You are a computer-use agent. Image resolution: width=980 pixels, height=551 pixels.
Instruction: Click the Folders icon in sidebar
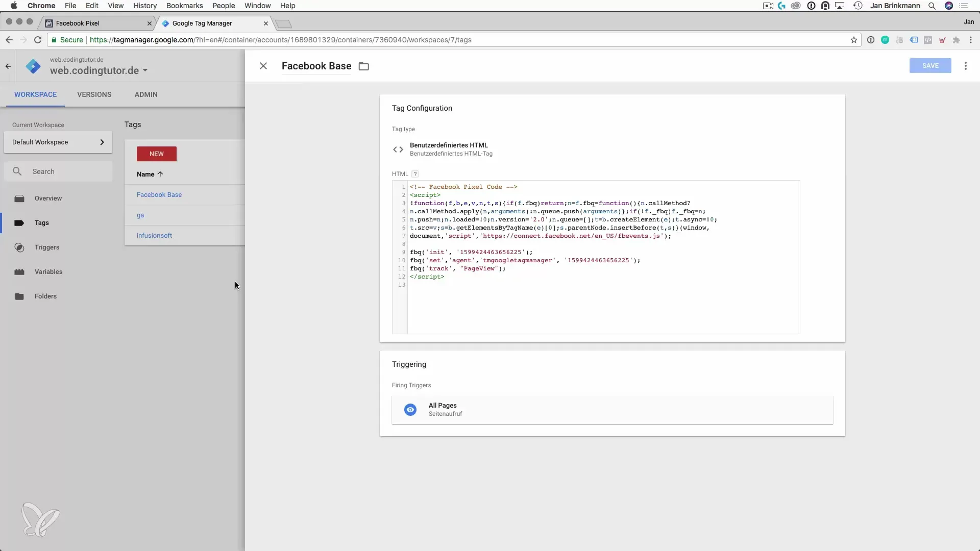pos(19,296)
